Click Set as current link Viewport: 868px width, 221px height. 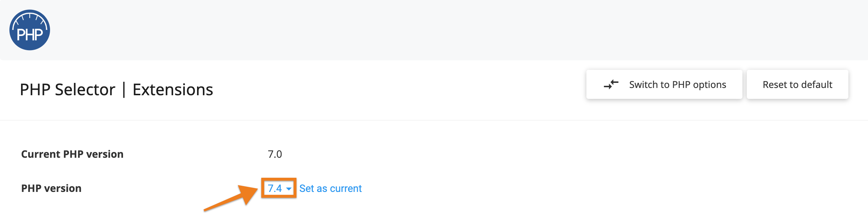(331, 188)
